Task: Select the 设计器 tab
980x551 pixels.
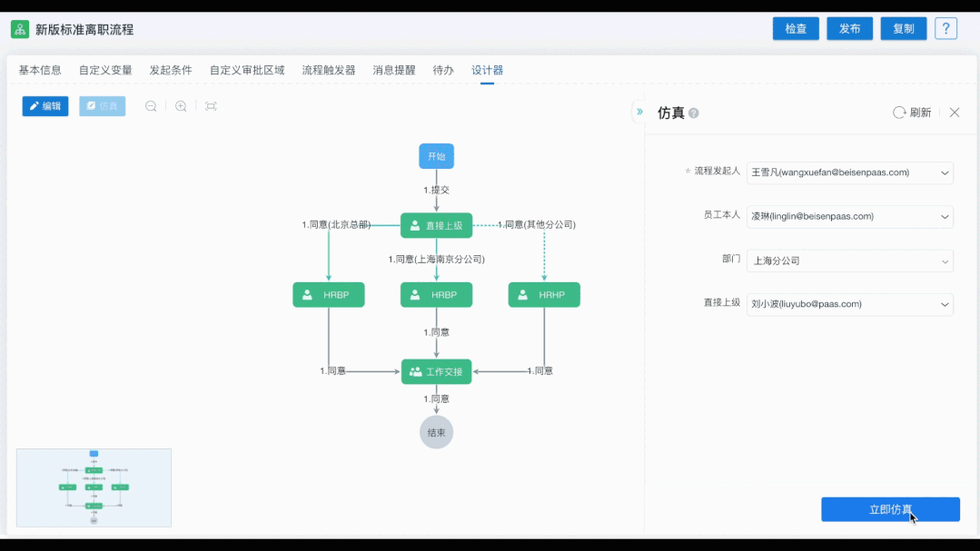Action: tap(487, 70)
